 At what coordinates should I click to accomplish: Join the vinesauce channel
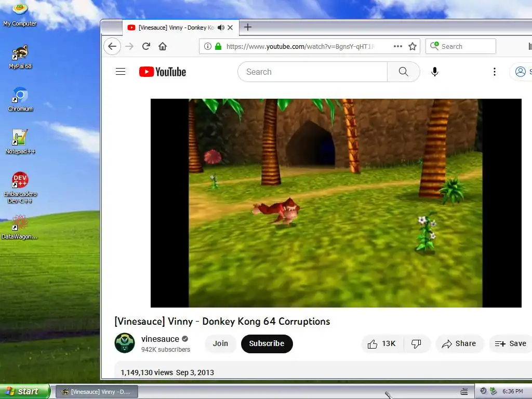click(x=220, y=343)
